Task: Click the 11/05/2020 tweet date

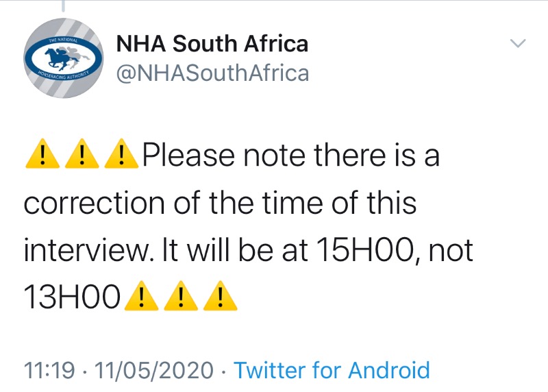Action: click(x=153, y=370)
